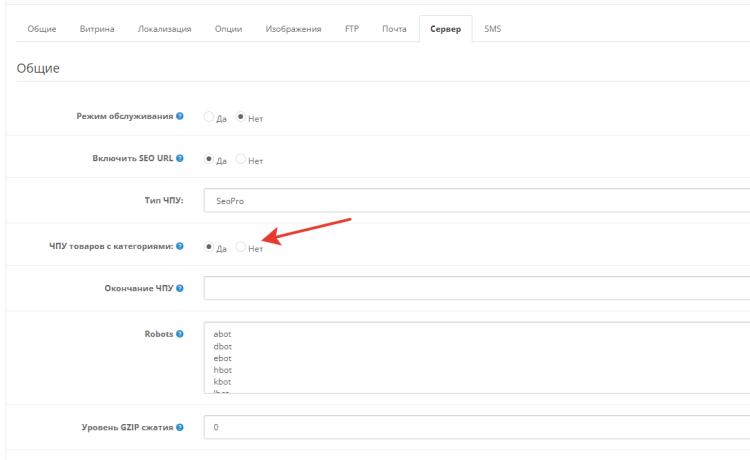Open the Изображения tab
This screenshot has width=750, height=460.
click(293, 29)
